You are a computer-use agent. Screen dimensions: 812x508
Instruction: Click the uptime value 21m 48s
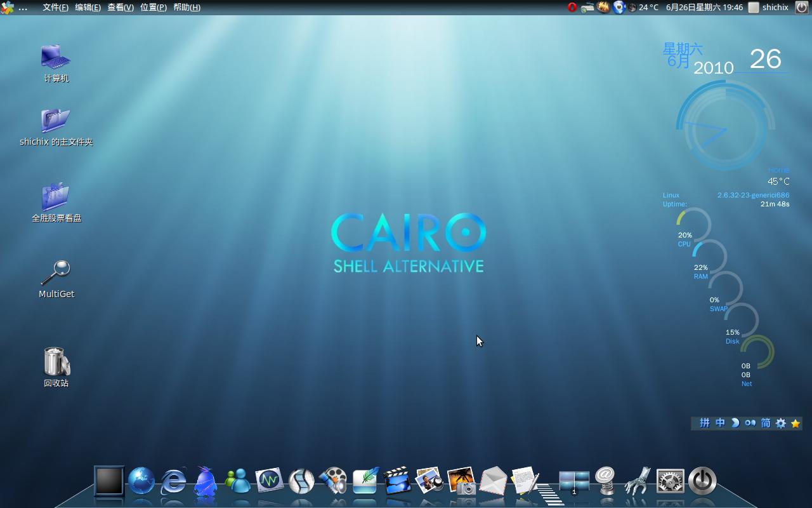pos(775,204)
